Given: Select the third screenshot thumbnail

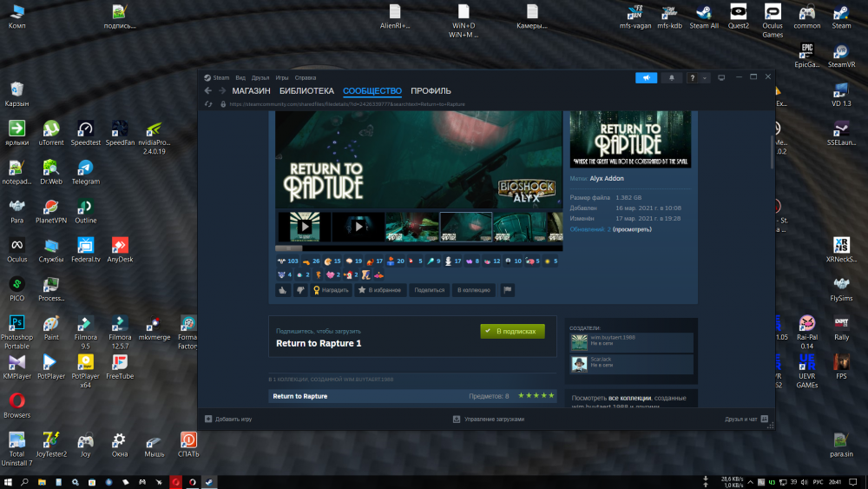Looking at the screenshot, I should click(x=411, y=227).
